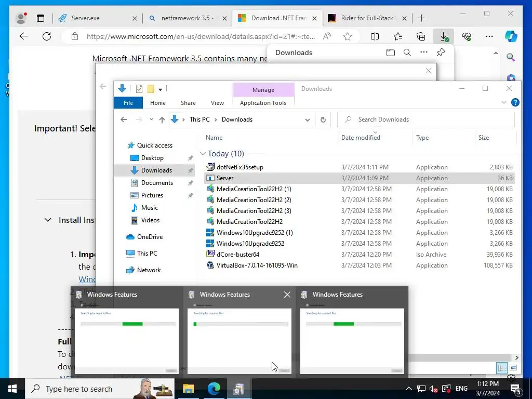Open Edge profile avatar icon
This screenshot has height=399, width=532.
21,18
